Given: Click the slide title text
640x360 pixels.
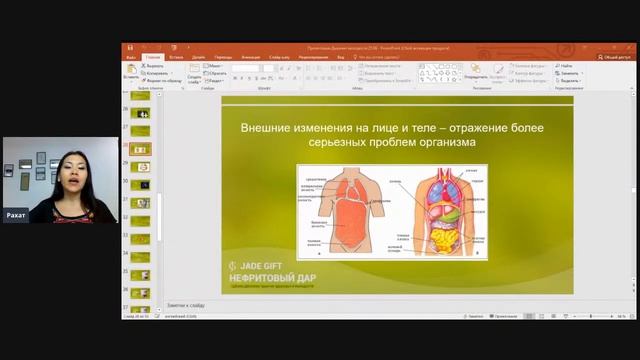Looking at the screenshot, I should (x=392, y=135).
